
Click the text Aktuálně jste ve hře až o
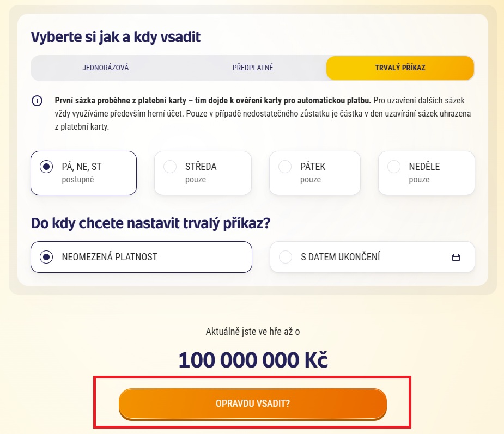pyautogui.click(x=253, y=332)
